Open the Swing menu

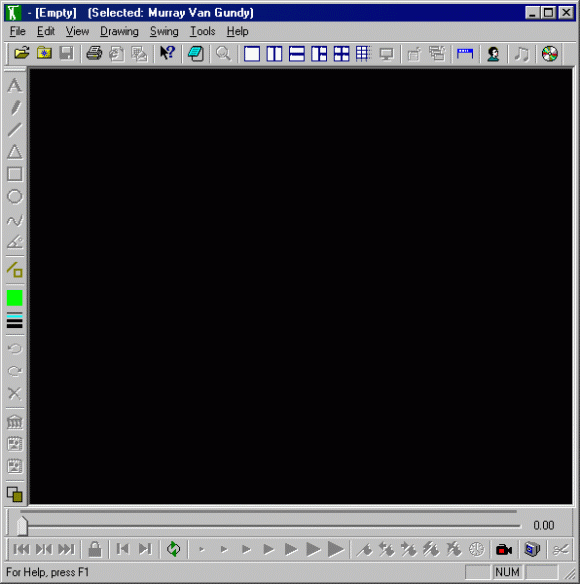point(164,32)
